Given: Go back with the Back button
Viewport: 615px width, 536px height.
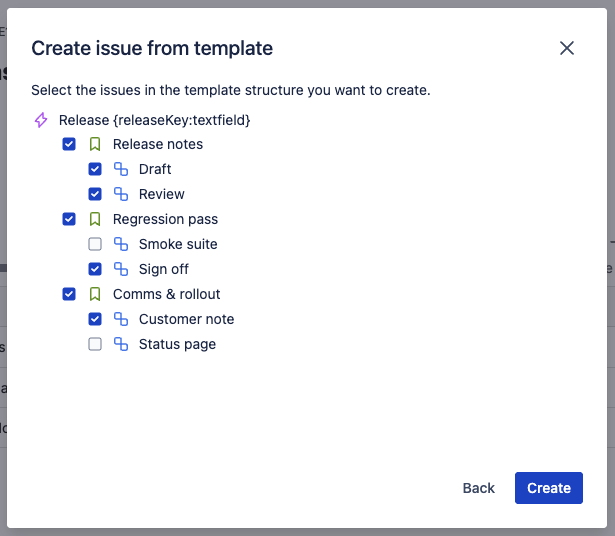Looking at the screenshot, I should pos(479,488).
